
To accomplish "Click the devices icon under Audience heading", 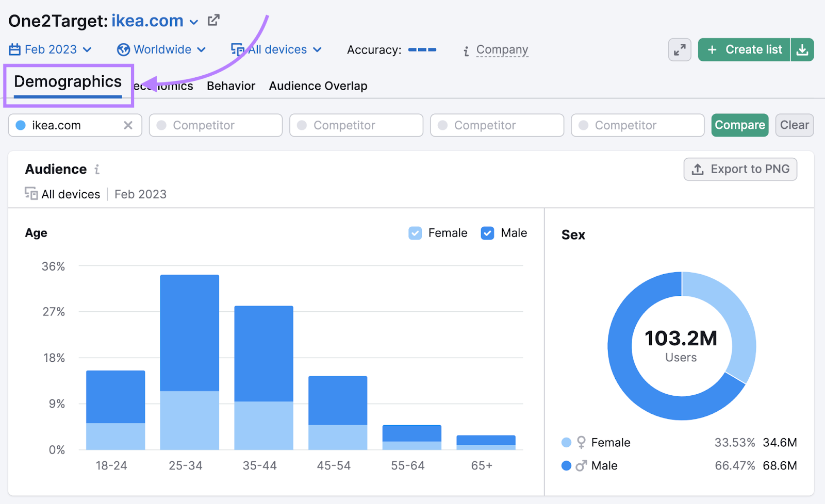I will tap(31, 194).
